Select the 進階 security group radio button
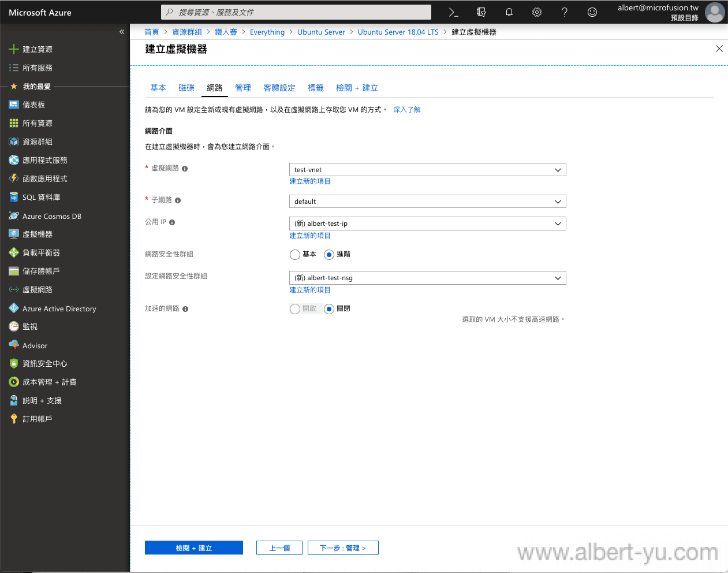The image size is (728, 573). (329, 255)
